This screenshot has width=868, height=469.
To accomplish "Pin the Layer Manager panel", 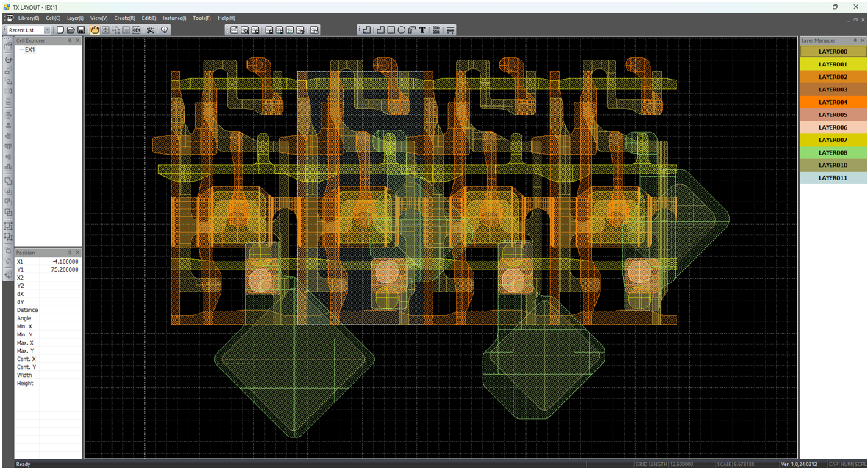I will (854, 40).
